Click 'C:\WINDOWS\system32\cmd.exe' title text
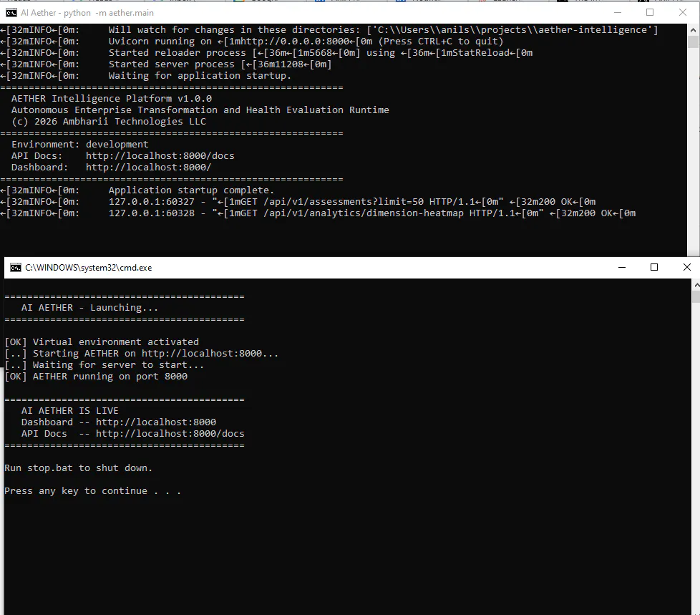The height and width of the screenshot is (615, 700). coord(88,268)
